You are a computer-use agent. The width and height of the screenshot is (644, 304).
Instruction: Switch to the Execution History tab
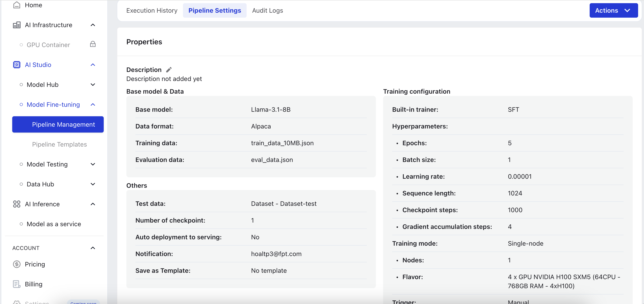coord(152,10)
